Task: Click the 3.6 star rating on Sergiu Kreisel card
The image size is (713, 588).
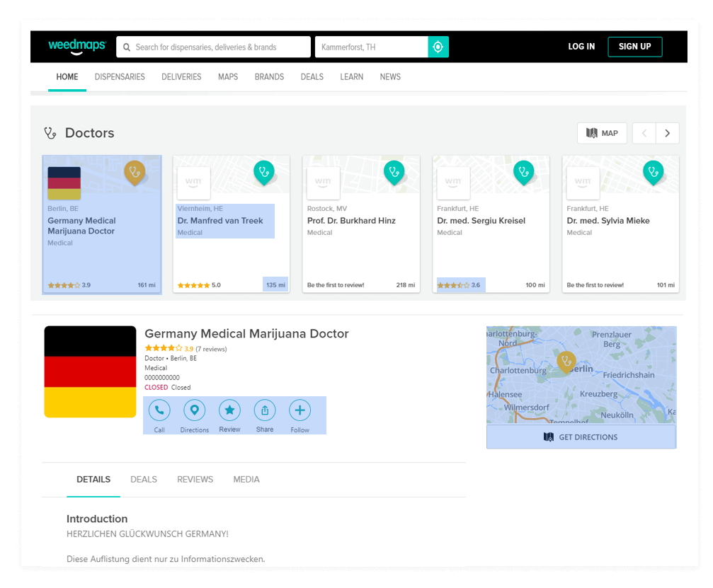Action: (458, 285)
